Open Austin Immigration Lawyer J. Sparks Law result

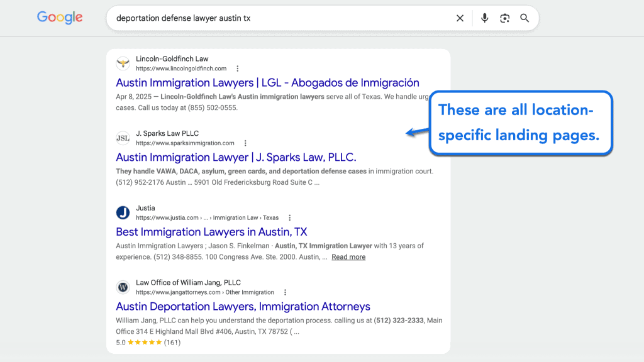236,157
